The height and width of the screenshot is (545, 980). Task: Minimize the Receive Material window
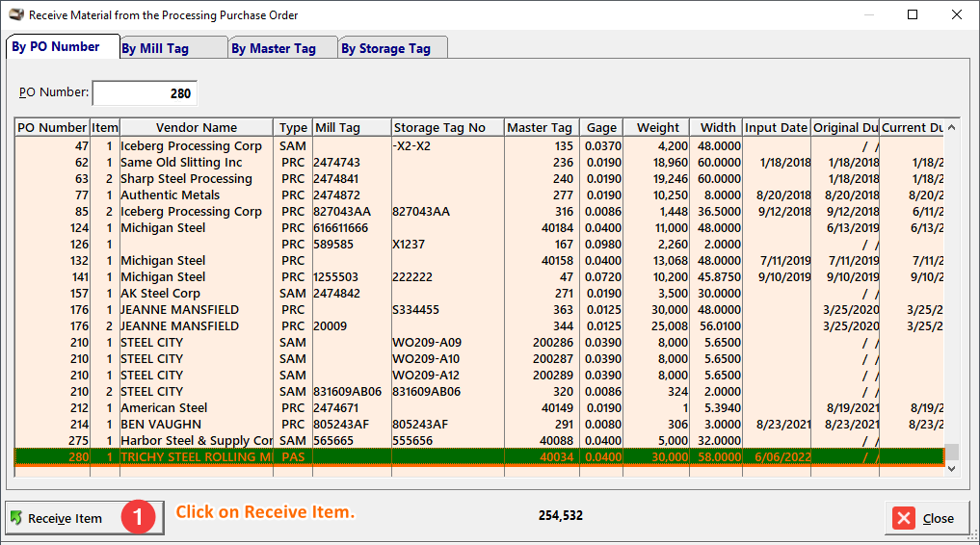click(869, 14)
